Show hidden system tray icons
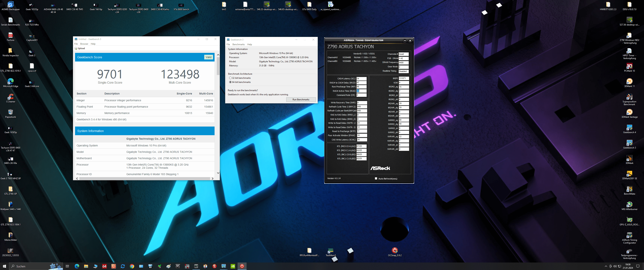The width and height of the screenshot is (644, 270). click(606, 266)
